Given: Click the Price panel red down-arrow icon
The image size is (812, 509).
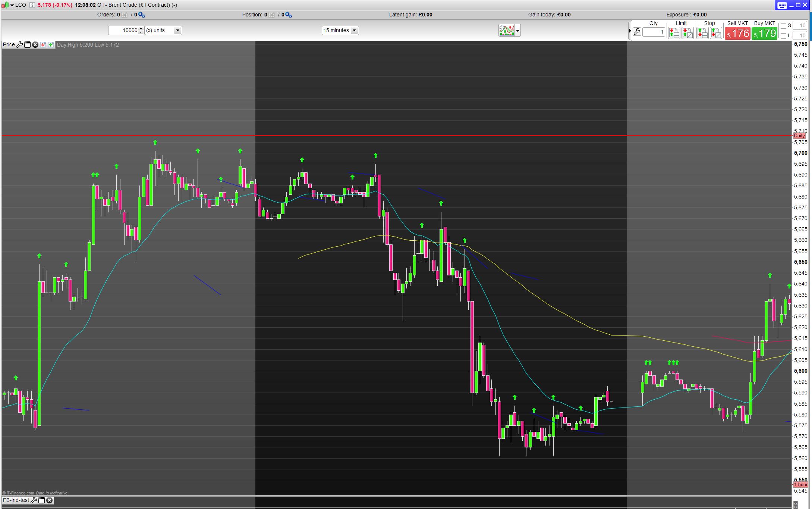Looking at the screenshot, I should tap(43, 45).
